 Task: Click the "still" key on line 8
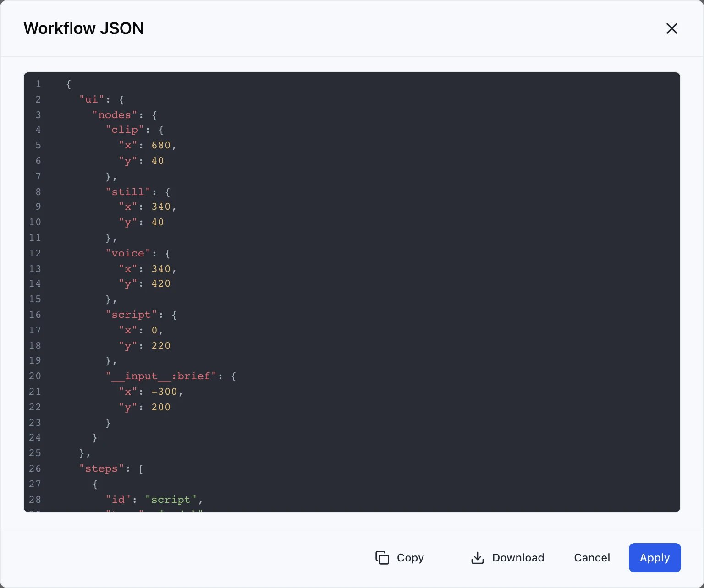pos(128,192)
